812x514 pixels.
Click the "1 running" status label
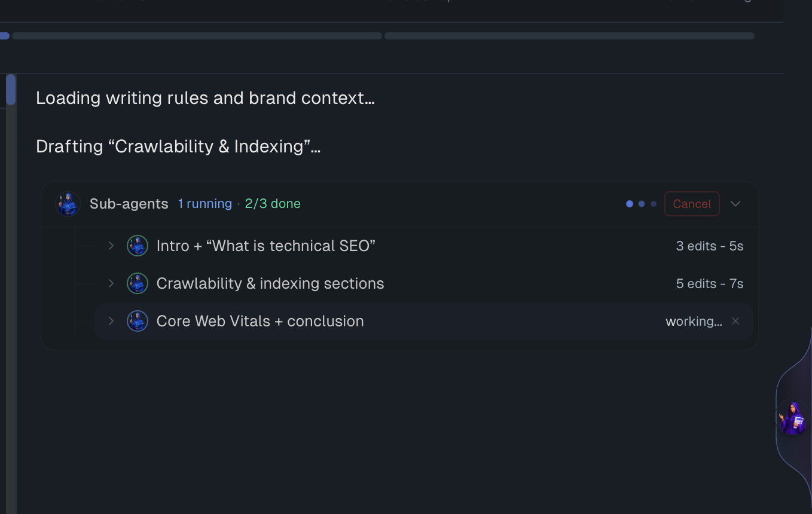click(x=204, y=204)
